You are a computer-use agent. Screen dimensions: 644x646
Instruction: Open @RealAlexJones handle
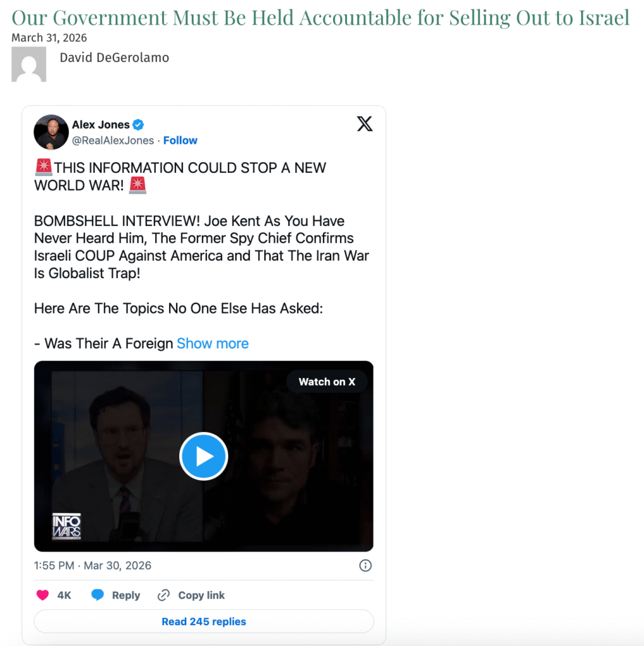click(x=113, y=141)
